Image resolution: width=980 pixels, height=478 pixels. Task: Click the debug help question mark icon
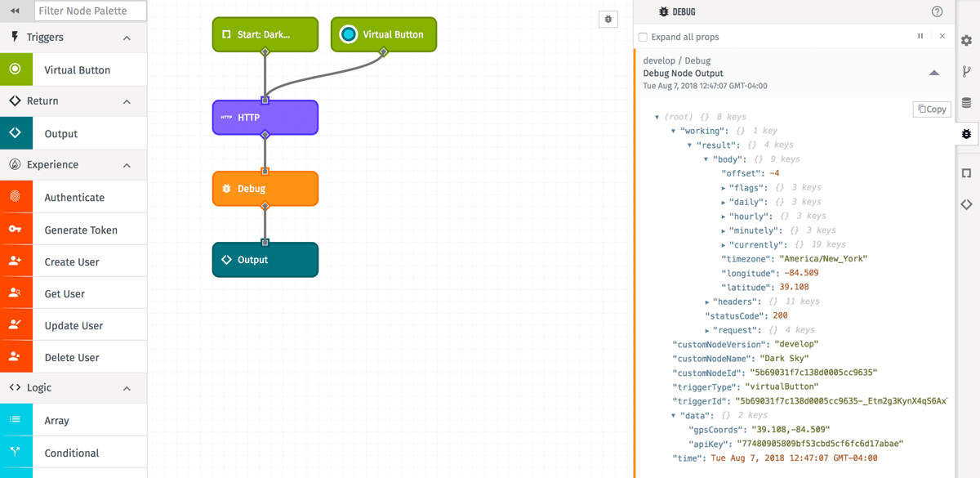coord(937,11)
